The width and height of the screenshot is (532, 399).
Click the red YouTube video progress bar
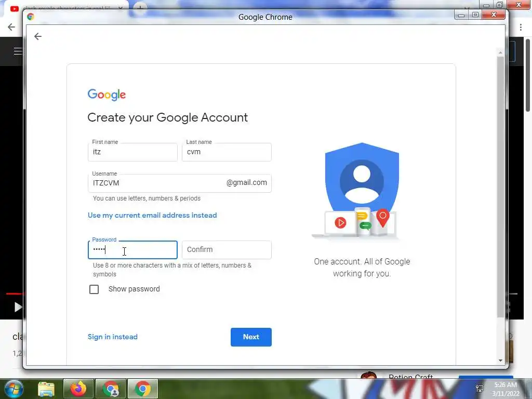tap(15, 294)
